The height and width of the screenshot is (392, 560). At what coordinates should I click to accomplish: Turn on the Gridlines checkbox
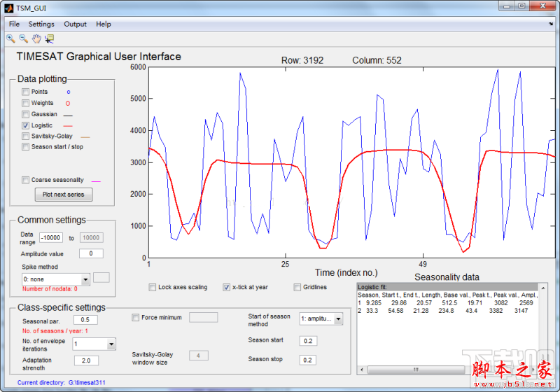pos(297,287)
